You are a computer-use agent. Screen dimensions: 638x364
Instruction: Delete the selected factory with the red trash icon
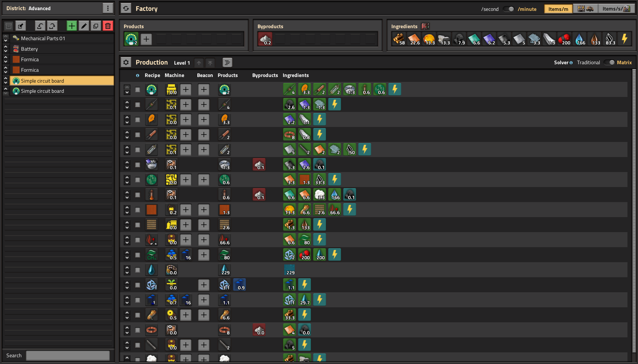click(x=108, y=26)
